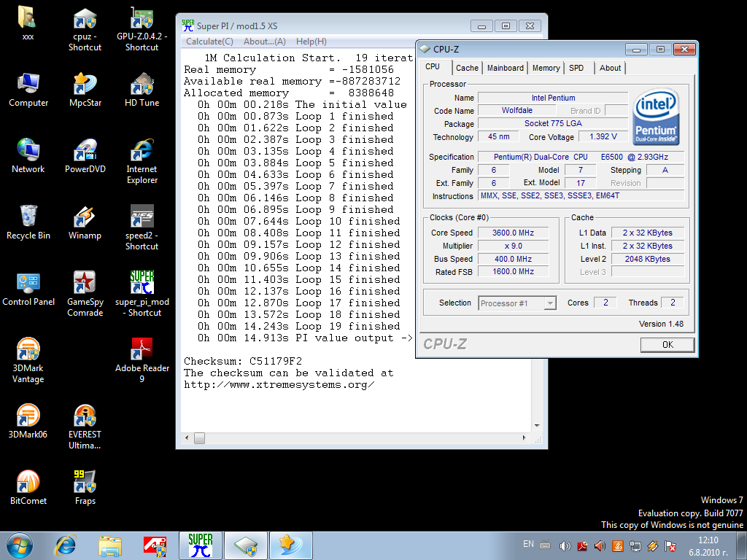Open Windows Explorer folder on taskbar
Image resolution: width=747 pixels, height=560 pixels.
coord(110,545)
